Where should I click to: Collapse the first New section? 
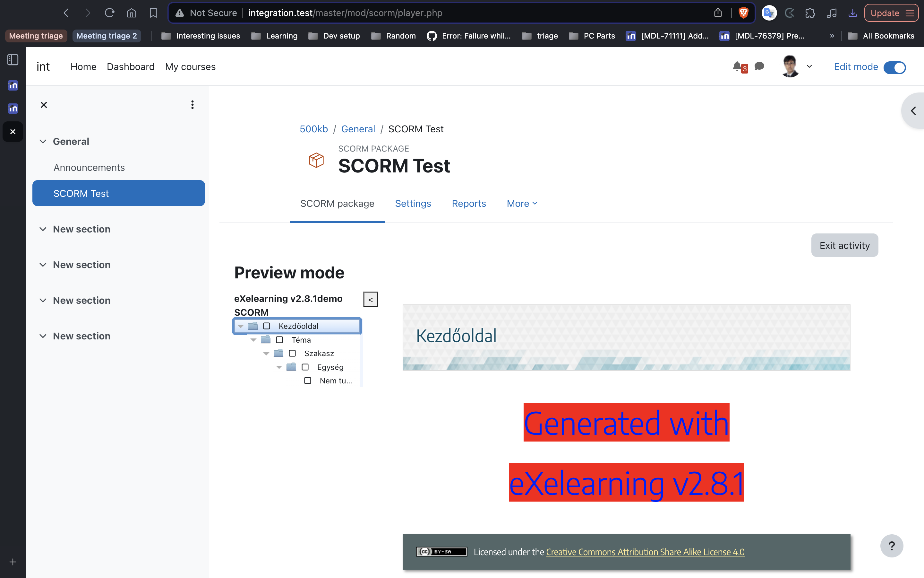click(x=43, y=229)
